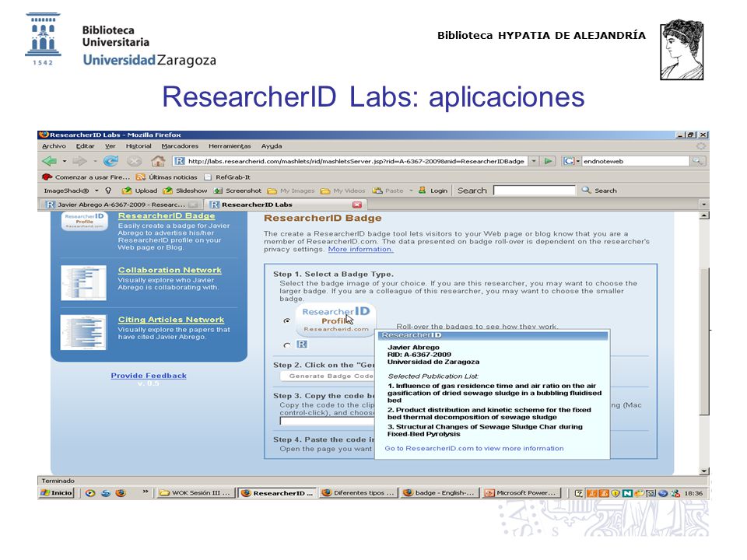Click the green Go arrow beside URL
The height and width of the screenshot is (560, 747).
pyautogui.click(x=549, y=162)
